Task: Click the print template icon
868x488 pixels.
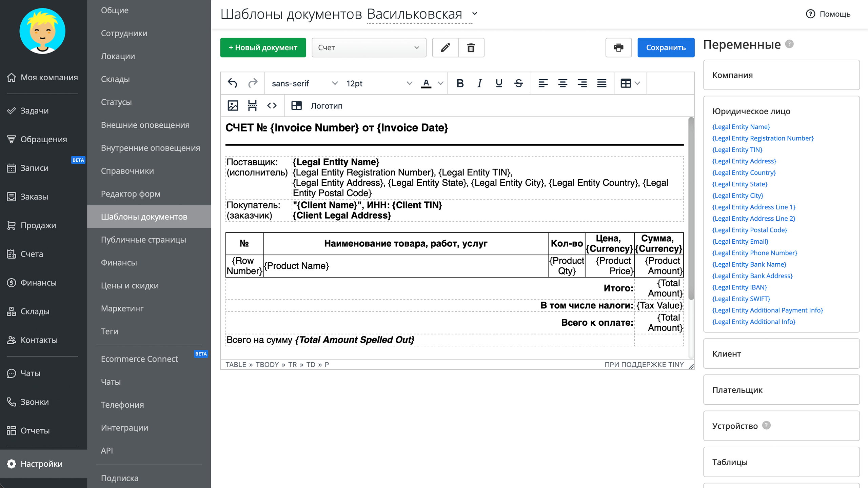Action: click(618, 47)
